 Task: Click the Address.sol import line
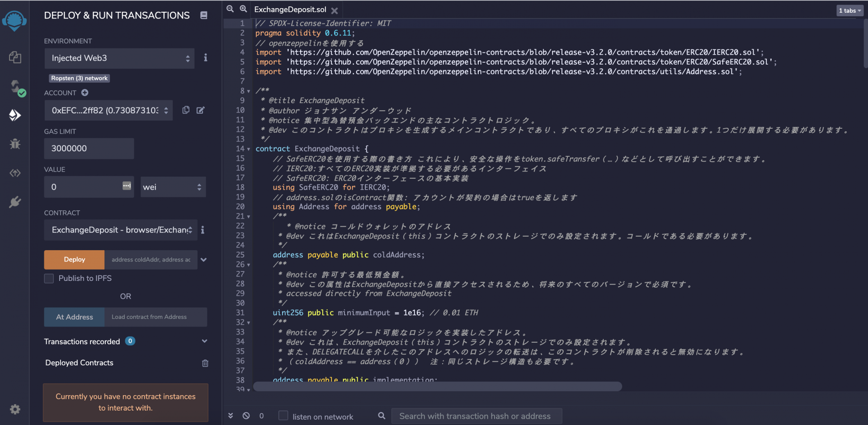499,71
